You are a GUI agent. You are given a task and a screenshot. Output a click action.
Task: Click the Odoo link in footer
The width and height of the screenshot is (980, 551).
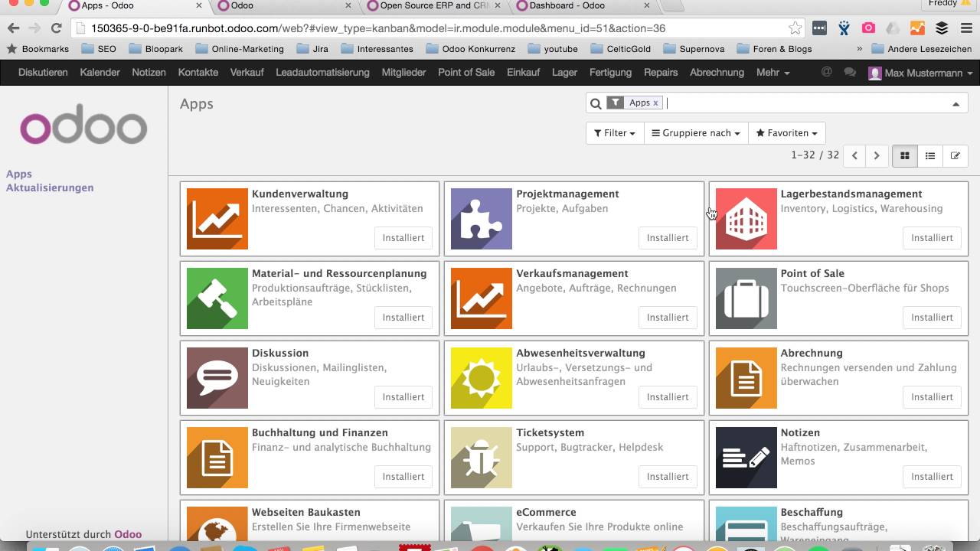click(x=128, y=535)
